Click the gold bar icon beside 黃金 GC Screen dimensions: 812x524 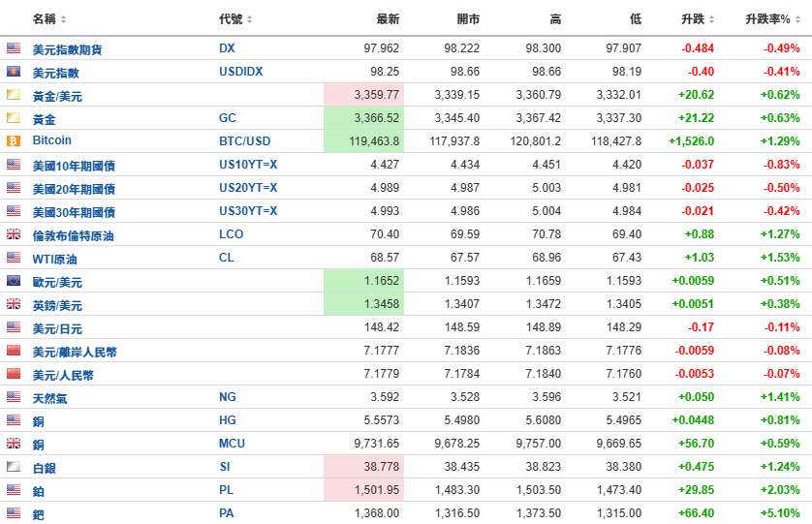click(14, 118)
